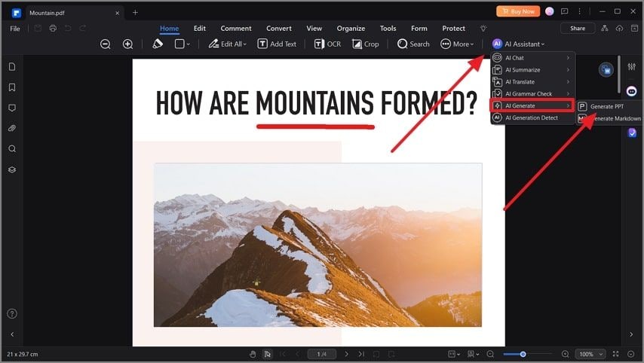Switch to the Edit tab
This screenshot has width=644, height=363.
(x=200, y=29)
